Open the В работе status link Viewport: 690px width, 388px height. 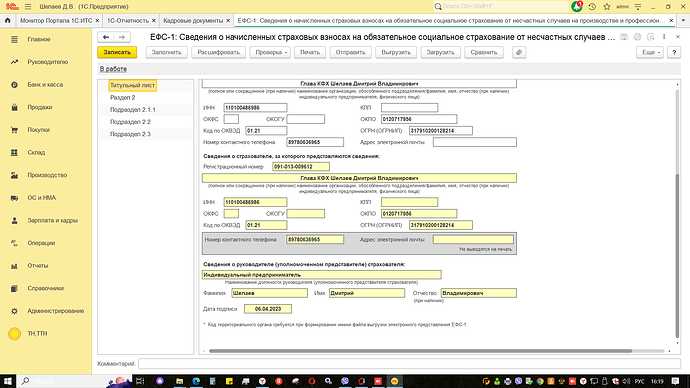pyautogui.click(x=113, y=69)
